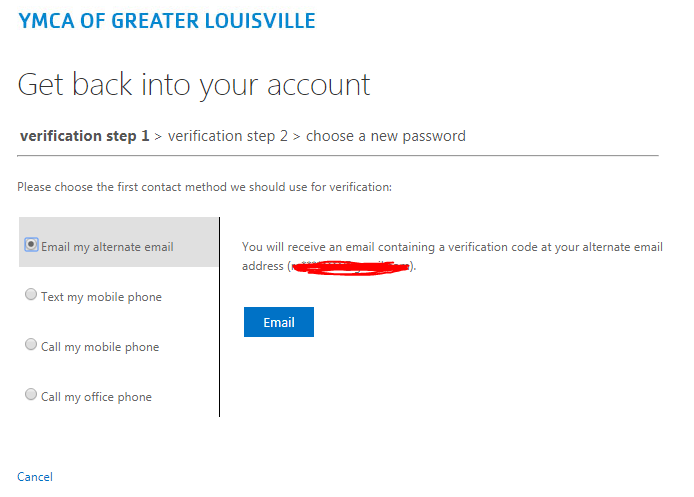
Task: Open "choose a new password" breadcrumb step
Action: tap(385, 136)
